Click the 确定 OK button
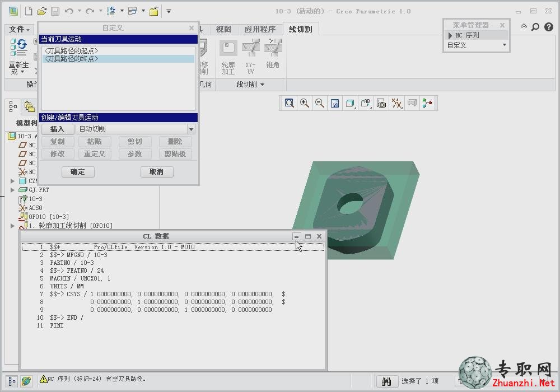This screenshot has height=392, width=560. click(x=78, y=172)
